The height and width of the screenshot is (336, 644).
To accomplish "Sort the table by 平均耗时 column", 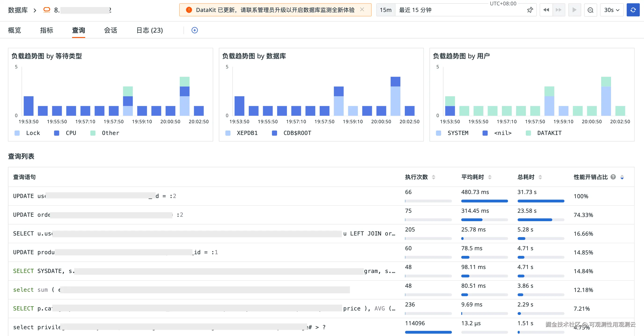I will click(490, 177).
